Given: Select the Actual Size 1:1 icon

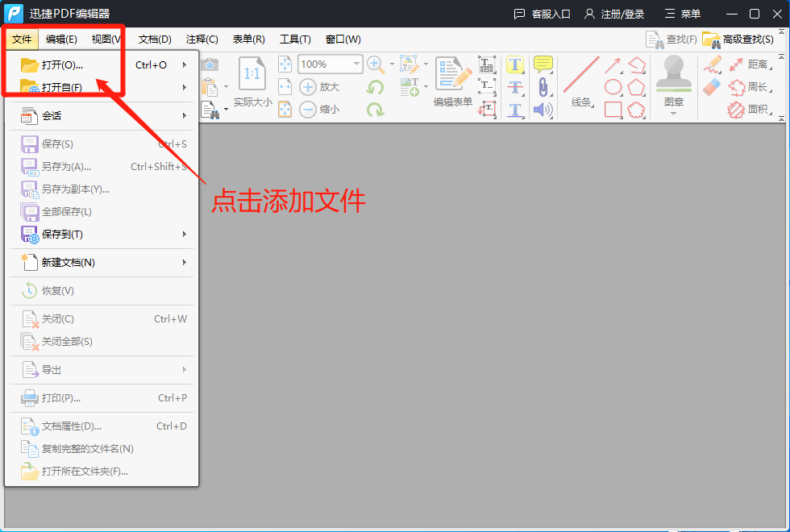Looking at the screenshot, I should pos(252,73).
